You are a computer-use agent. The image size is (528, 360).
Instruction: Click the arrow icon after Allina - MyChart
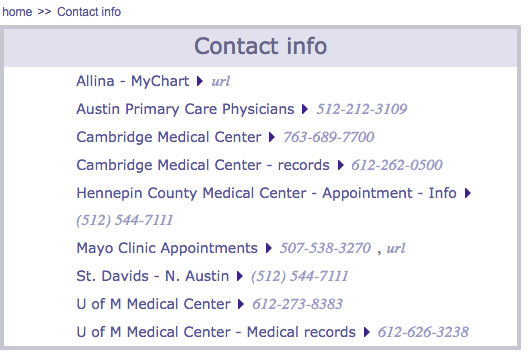click(x=200, y=81)
